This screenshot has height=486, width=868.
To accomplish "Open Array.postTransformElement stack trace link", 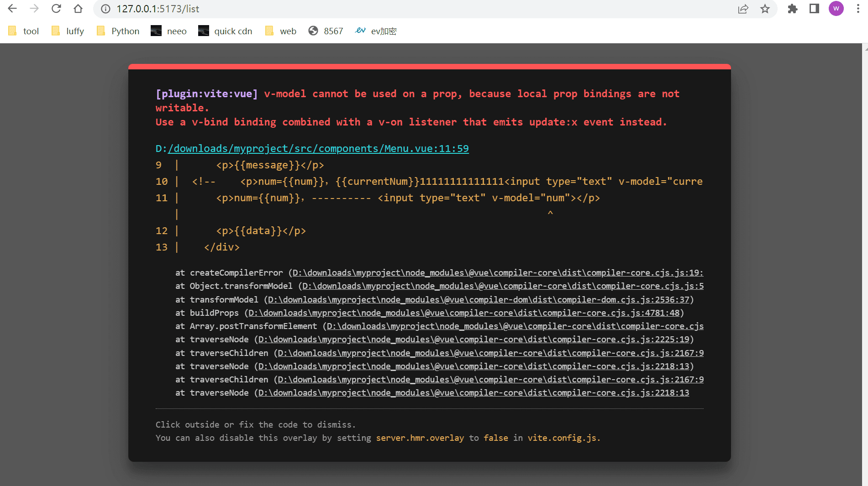I will pyautogui.click(x=515, y=326).
